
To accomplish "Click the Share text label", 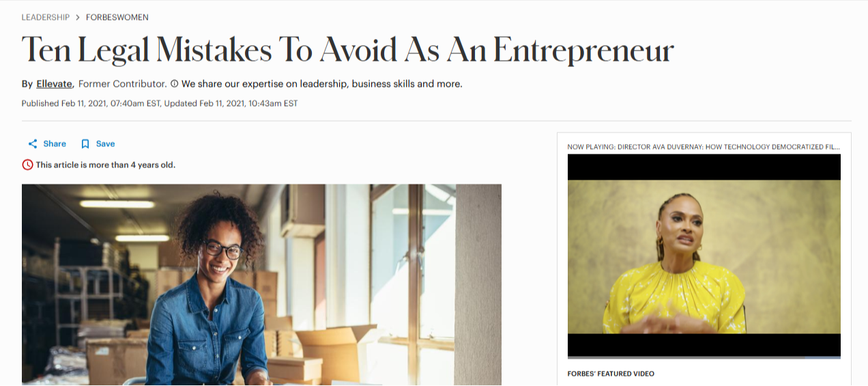I will [55, 144].
